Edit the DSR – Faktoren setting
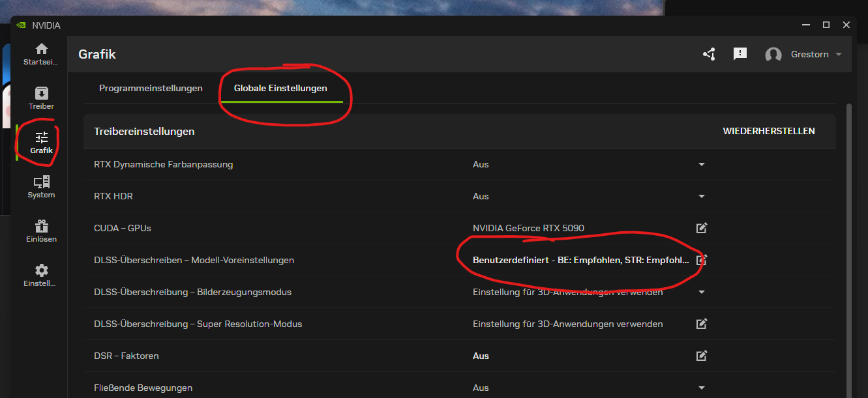The width and height of the screenshot is (868, 398). tap(702, 356)
